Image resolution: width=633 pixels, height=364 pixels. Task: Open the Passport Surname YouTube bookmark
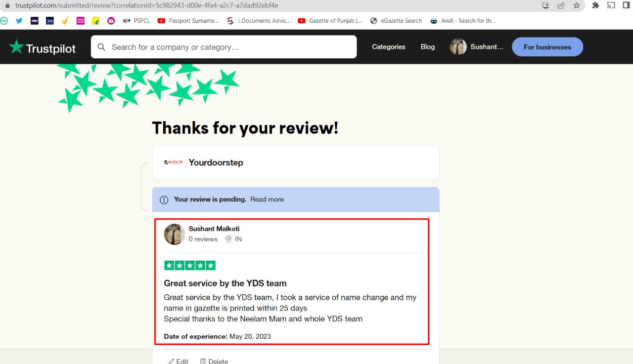[188, 21]
